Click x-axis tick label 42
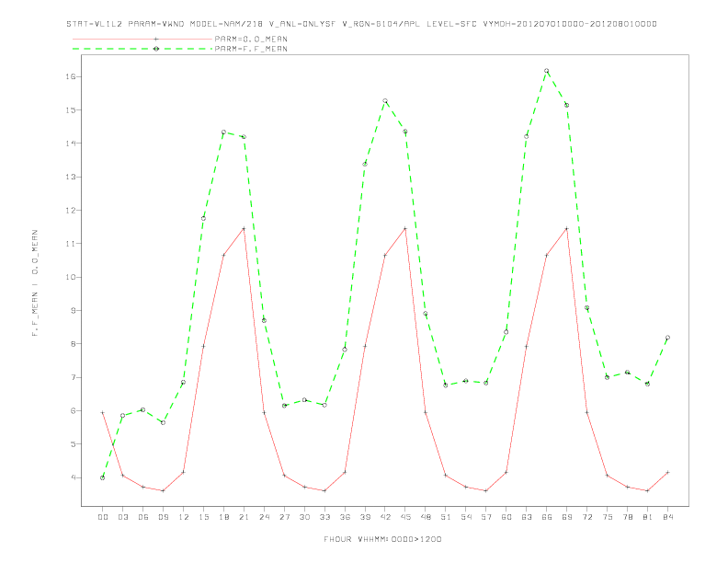Screen dimensions: 728x563 (385, 517)
